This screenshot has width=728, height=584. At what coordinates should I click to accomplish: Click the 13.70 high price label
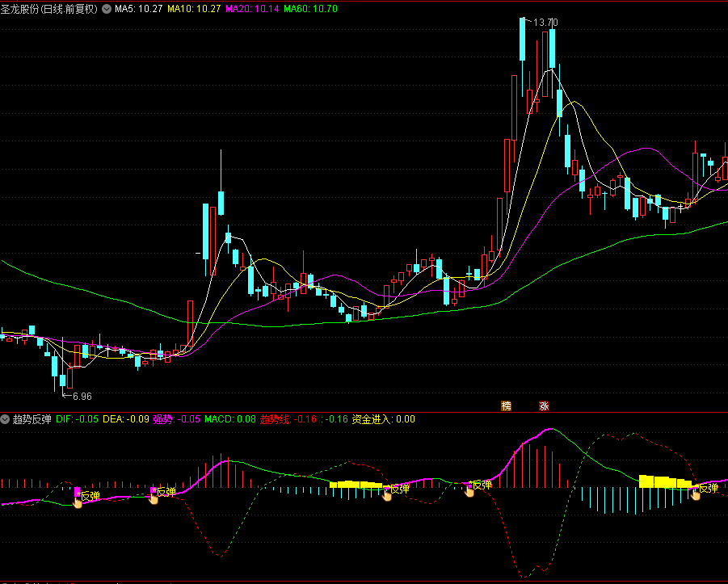[545, 23]
